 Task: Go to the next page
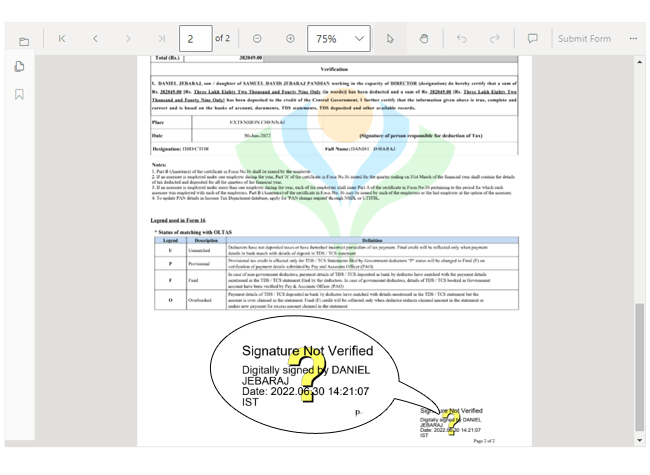point(128,39)
